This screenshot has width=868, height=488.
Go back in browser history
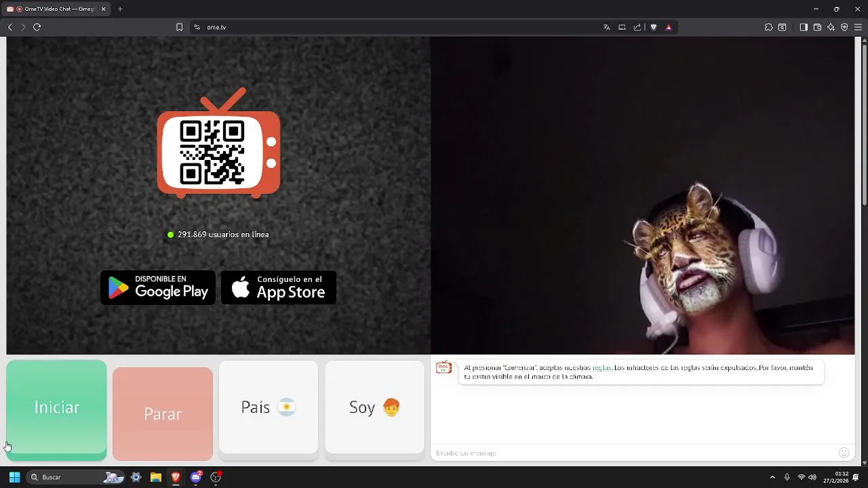9,27
